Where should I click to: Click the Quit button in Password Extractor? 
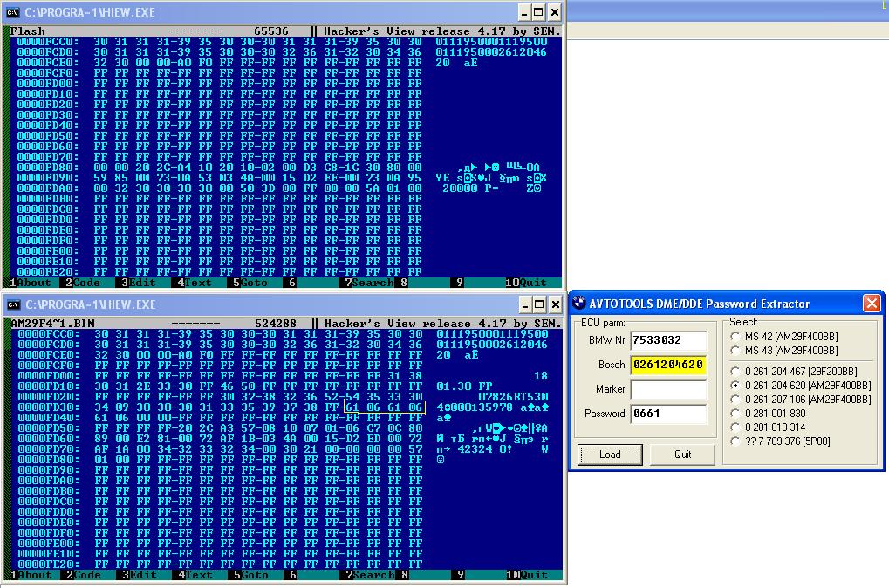[682, 455]
